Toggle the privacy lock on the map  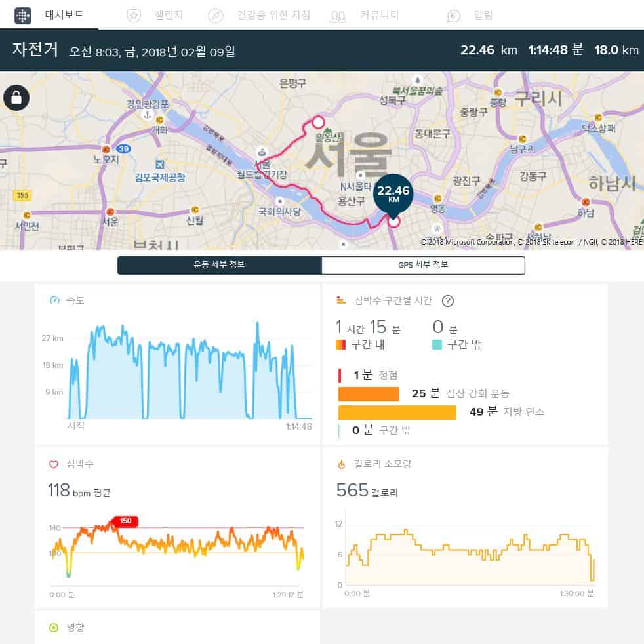coord(16,98)
